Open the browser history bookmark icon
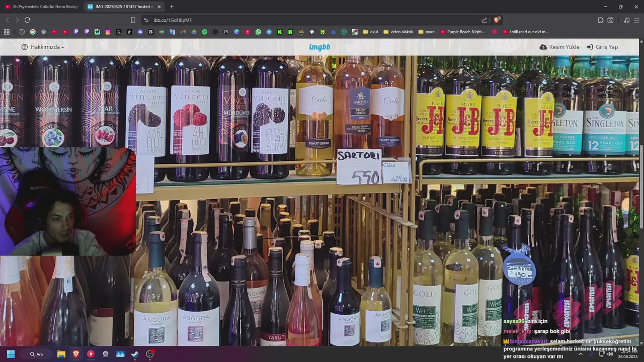Screen dimensions: 644x362 (22, 32)
